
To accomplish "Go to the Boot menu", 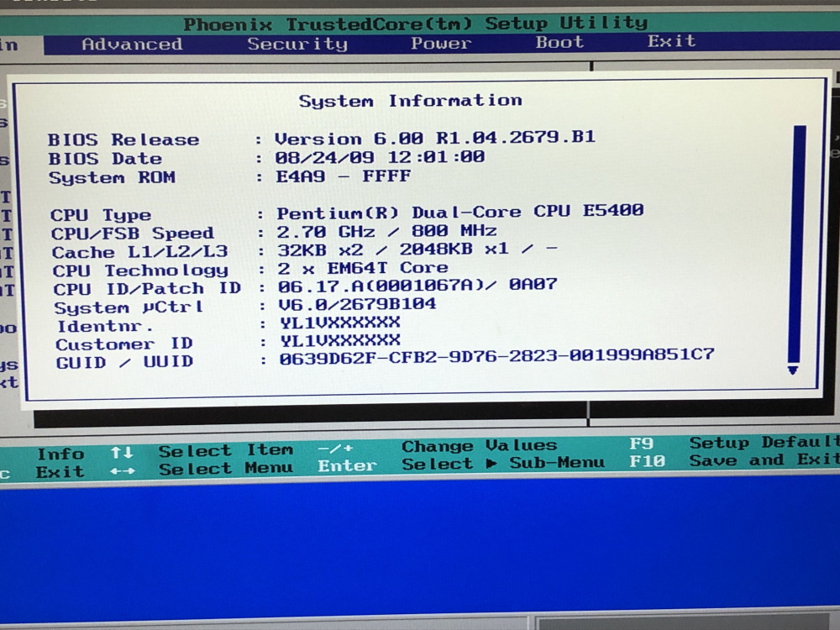I will pyautogui.click(x=559, y=42).
